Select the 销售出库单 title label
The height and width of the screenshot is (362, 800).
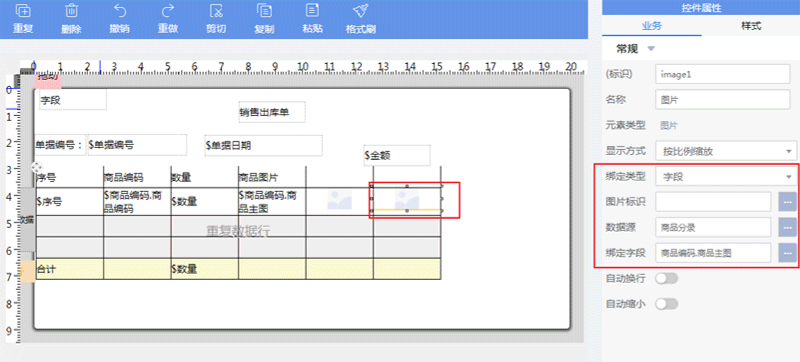272,112
